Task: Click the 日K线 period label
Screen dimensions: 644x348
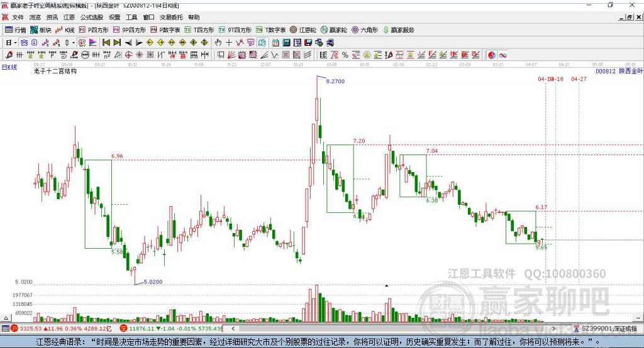Action: click(9, 67)
